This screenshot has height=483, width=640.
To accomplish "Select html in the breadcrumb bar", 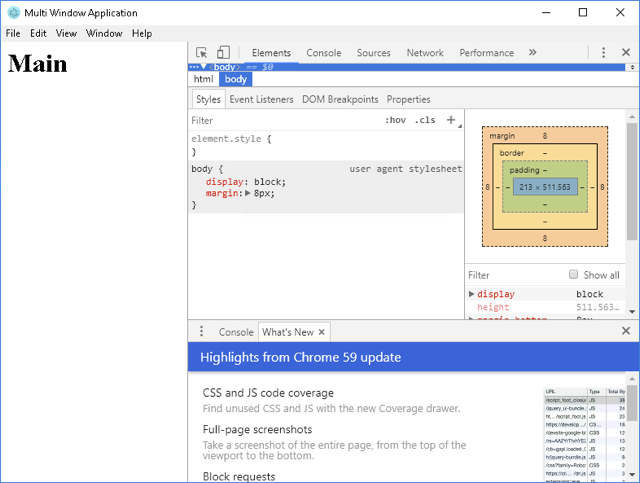I will point(203,79).
